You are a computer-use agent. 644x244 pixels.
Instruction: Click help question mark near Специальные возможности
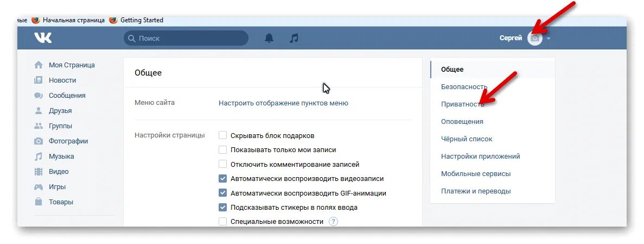[x=334, y=221]
